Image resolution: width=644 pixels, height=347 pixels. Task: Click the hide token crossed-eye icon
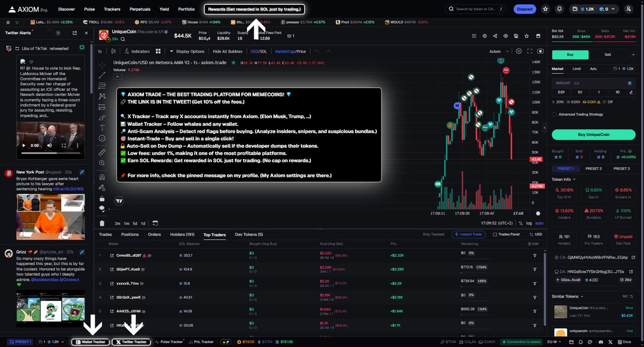pyautogui.click(x=516, y=35)
